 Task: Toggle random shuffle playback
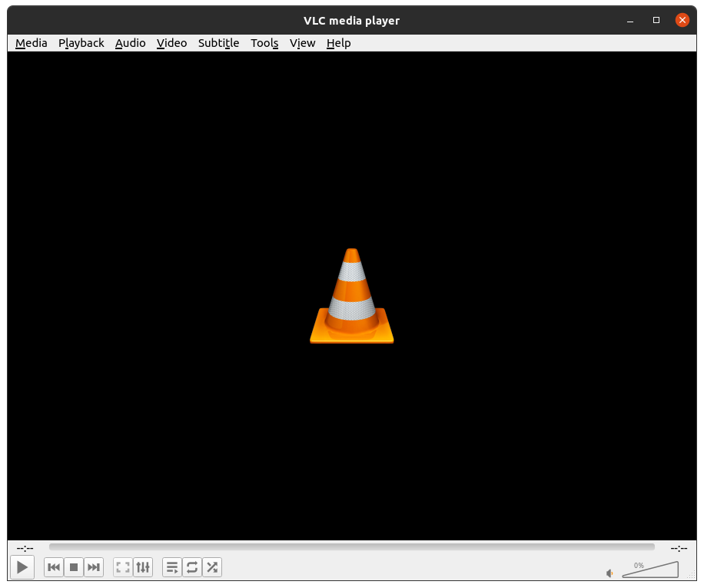coord(212,567)
